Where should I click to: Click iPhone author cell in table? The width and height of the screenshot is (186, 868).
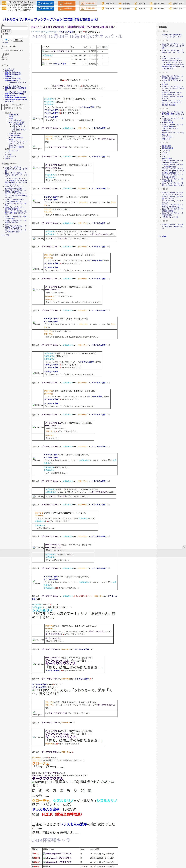[x=76, y=64]
